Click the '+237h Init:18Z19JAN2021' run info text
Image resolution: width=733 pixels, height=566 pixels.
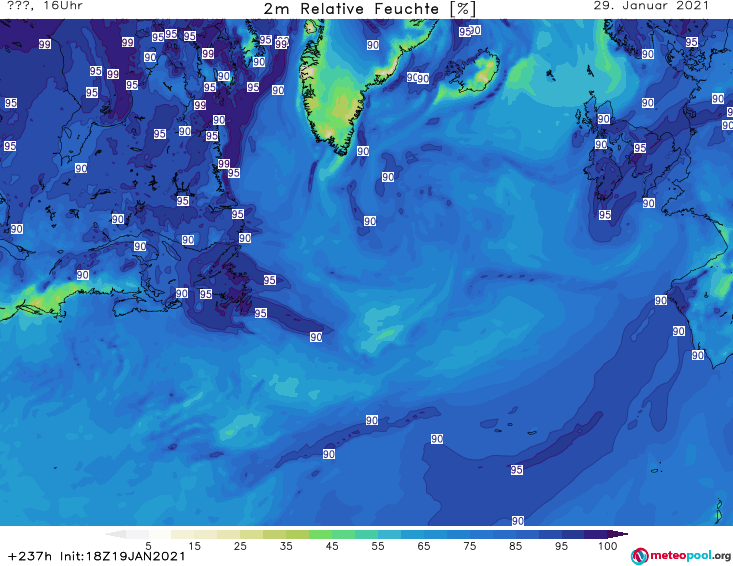point(97,556)
